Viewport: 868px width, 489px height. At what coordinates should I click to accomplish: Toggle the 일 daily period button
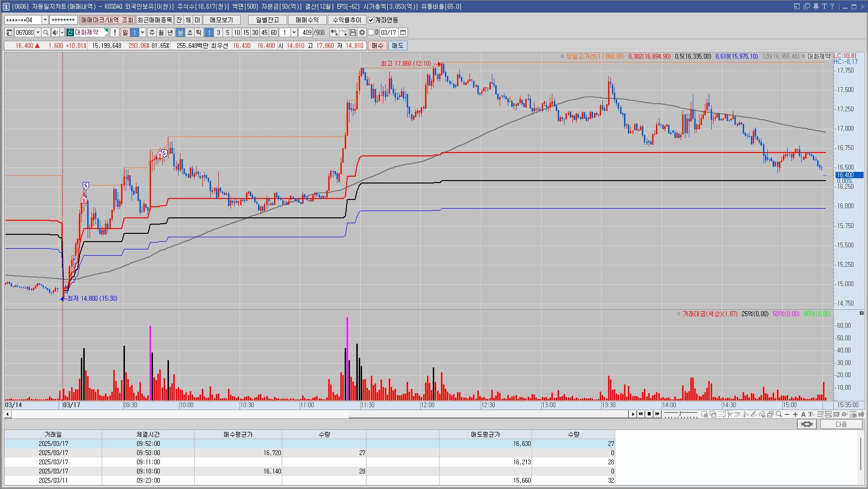click(x=125, y=32)
